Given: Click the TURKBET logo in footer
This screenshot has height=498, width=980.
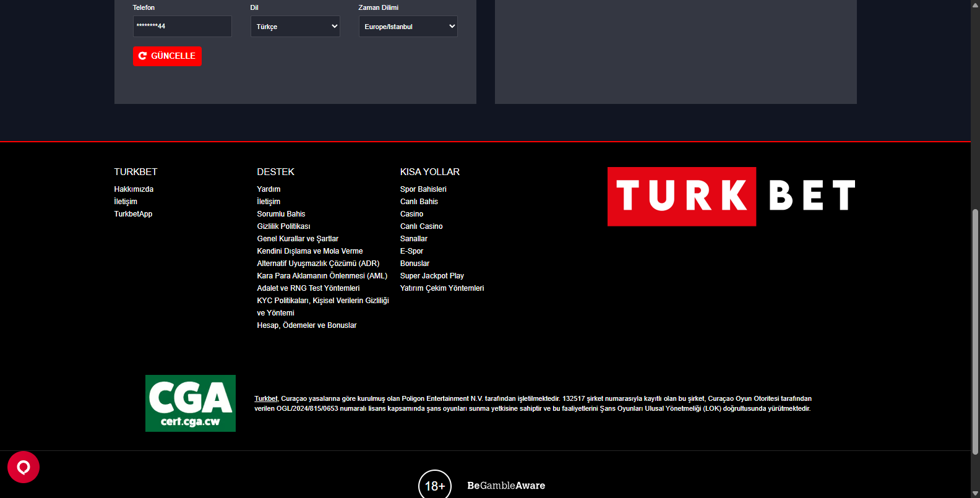Looking at the screenshot, I should coord(732,196).
